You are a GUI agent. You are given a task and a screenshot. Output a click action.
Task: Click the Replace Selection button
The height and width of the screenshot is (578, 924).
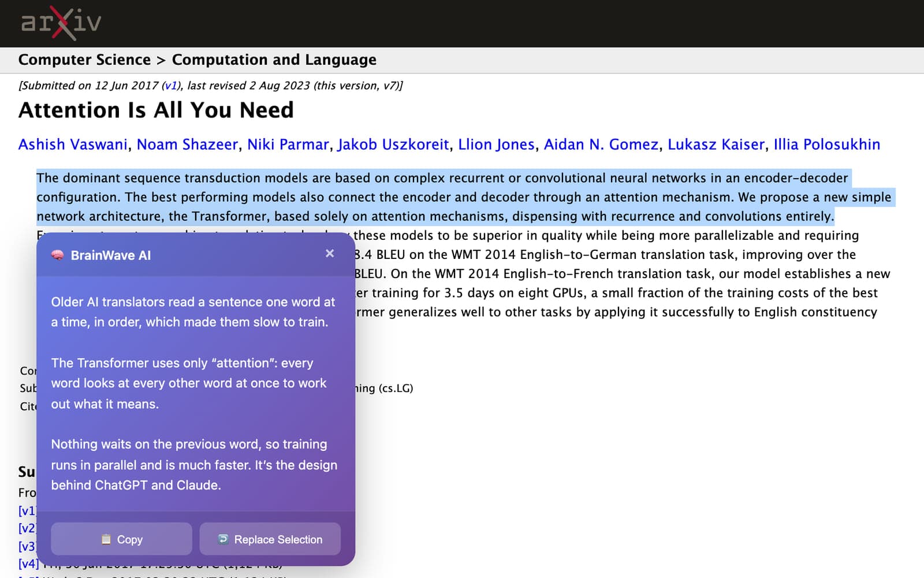(x=270, y=539)
